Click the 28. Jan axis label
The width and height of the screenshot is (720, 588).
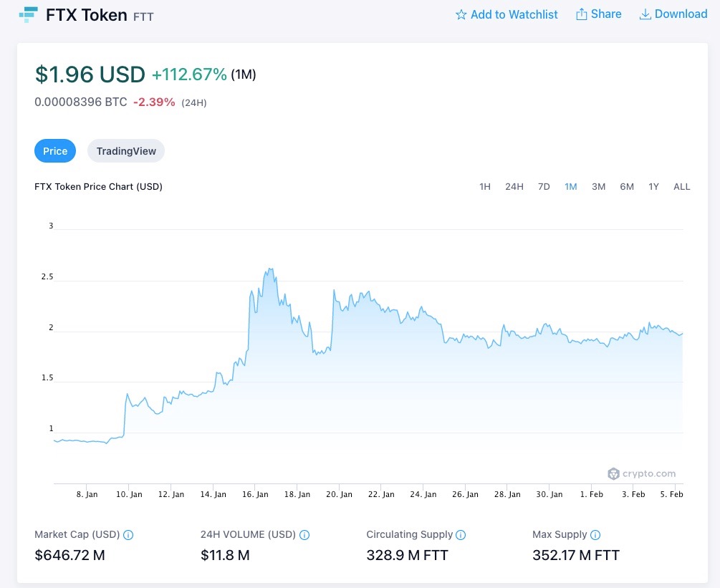click(x=507, y=494)
